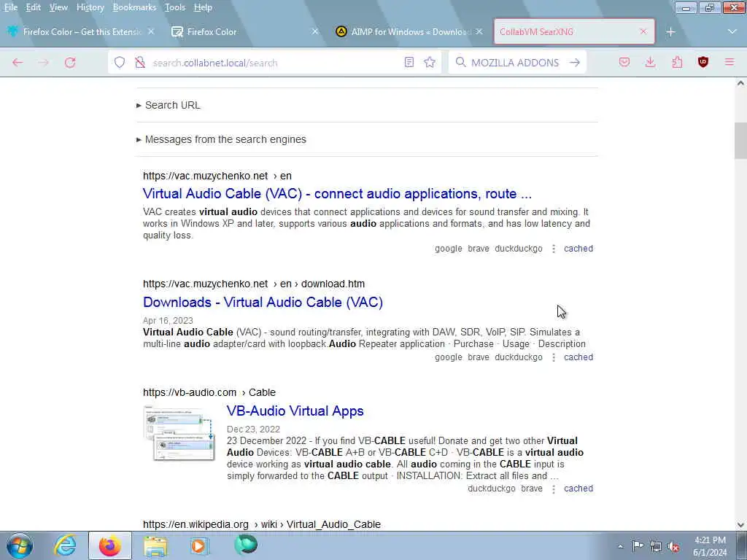The height and width of the screenshot is (560, 747).
Task: Click the address bar URL field
Action: tap(274, 63)
